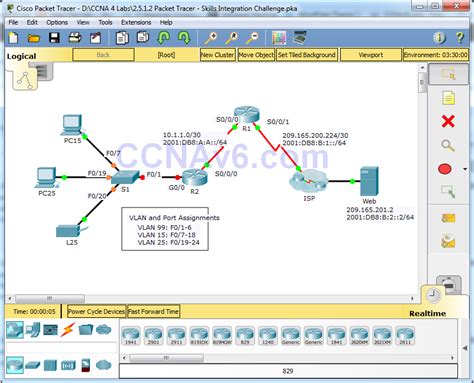The height and width of the screenshot is (383, 474).
Task: Open the Custom Devices Dialog icon
Action: (299, 38)
